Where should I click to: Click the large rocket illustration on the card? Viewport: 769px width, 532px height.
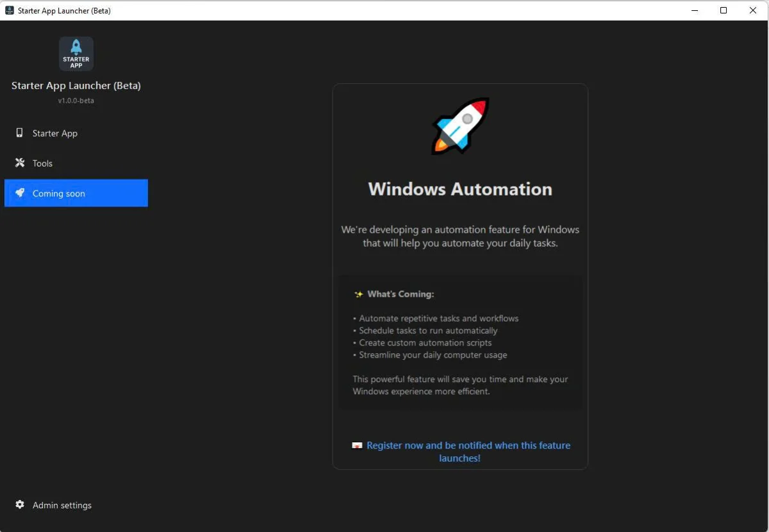pyautogui.click(x=459, y=126)
